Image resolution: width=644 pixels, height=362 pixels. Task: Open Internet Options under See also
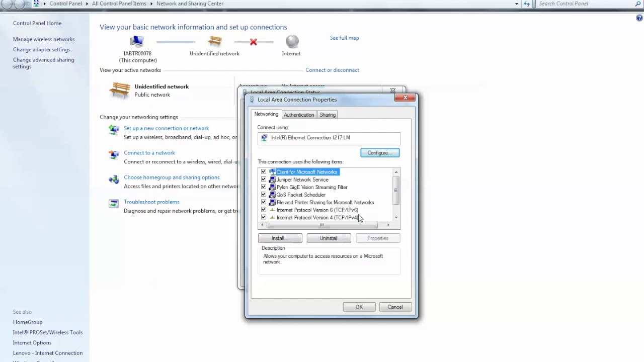click(32, 342)
